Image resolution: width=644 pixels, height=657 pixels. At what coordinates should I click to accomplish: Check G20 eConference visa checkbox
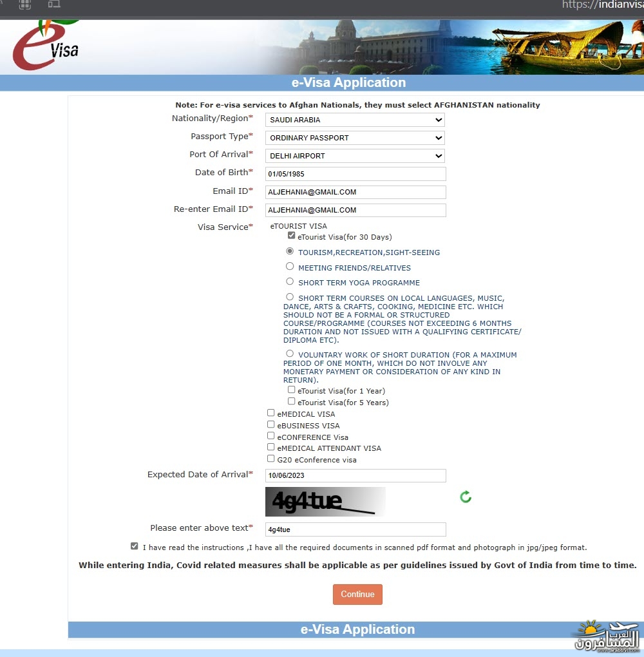click(270, 459)
